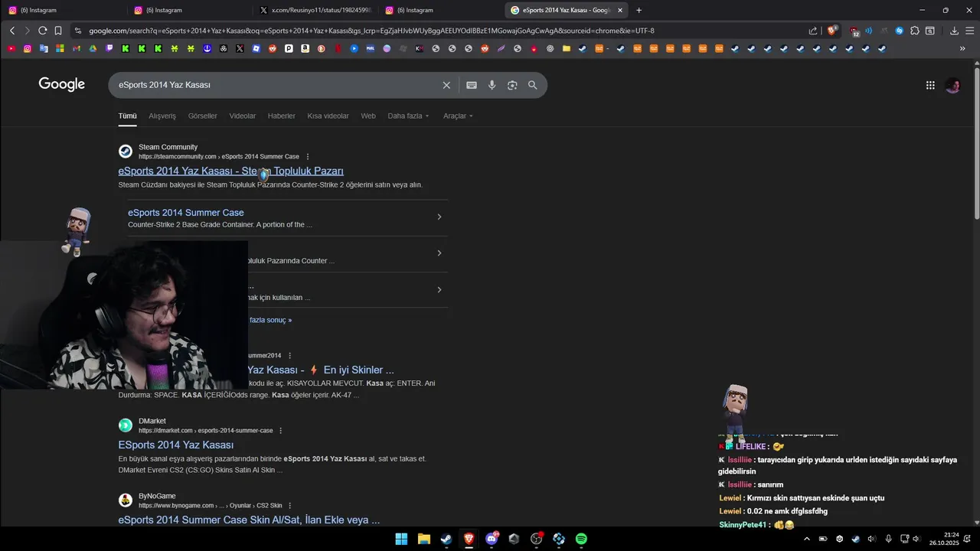Open options for the ByNoGame result
The width and height of the screenshot is (980, 551).
[289, 506]
